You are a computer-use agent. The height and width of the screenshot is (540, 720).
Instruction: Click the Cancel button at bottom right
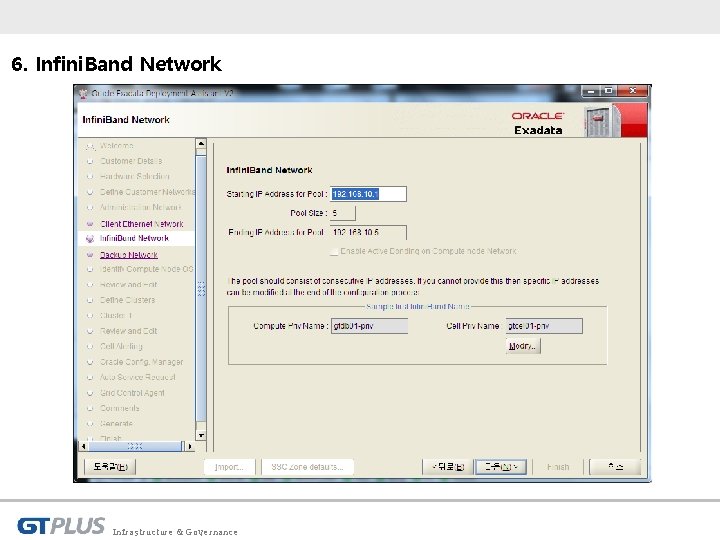tap(615, 467)
